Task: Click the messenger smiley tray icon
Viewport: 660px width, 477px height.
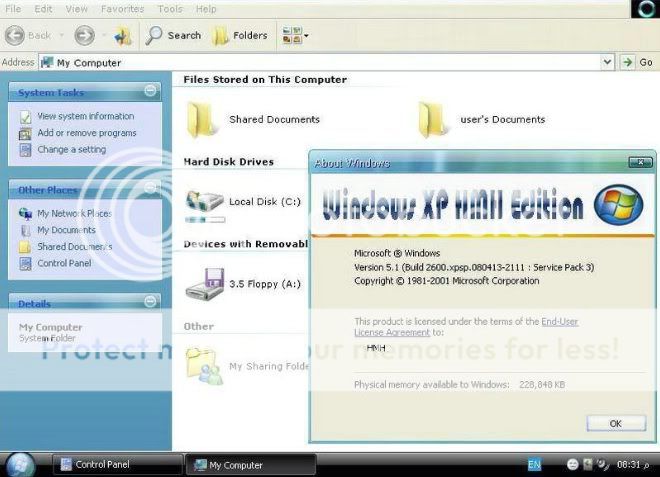Action: coord(572,464)
